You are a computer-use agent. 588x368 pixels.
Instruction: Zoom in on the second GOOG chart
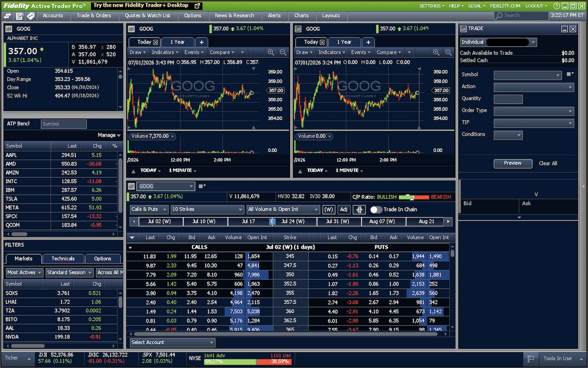point(436,52)
